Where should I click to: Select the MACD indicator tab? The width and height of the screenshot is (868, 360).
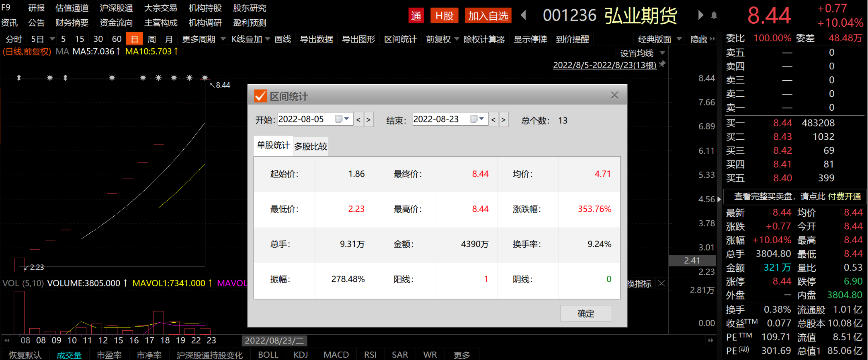coord(336,355)
